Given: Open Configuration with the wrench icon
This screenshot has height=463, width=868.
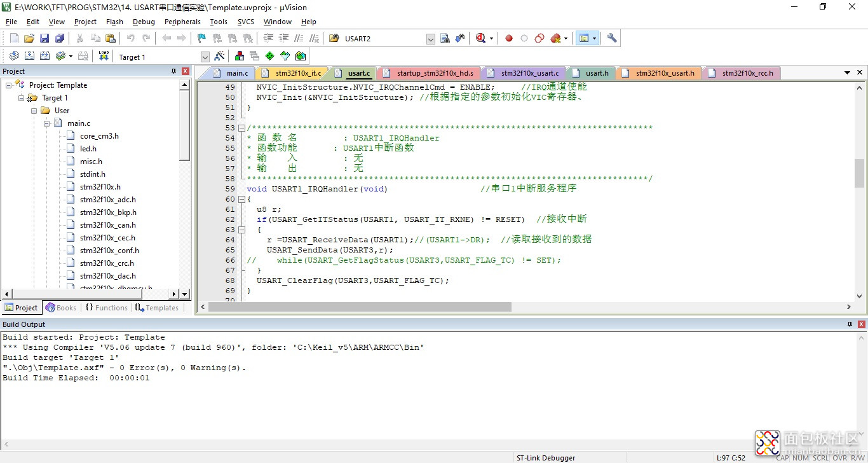Looking at the screenshot, I should coord(612,38).
